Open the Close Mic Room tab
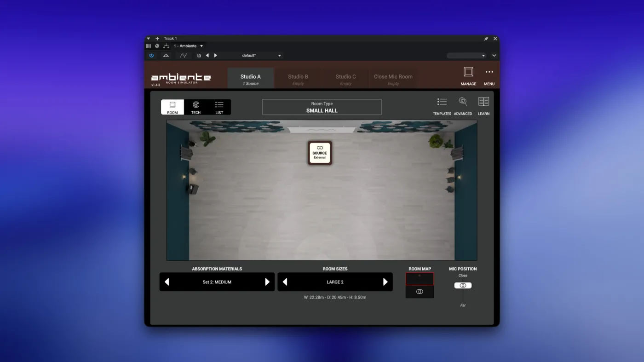The height and width of the screenshot is (362, 644). 393,79
